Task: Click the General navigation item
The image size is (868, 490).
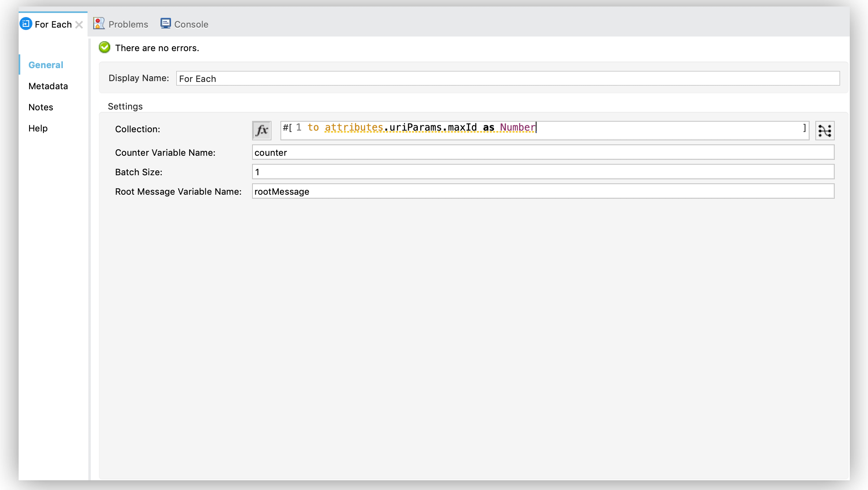Action: [46, 65]
